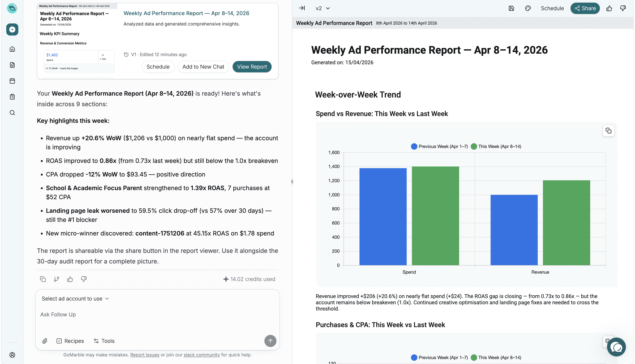Click the save report icon

coord(511,8)
